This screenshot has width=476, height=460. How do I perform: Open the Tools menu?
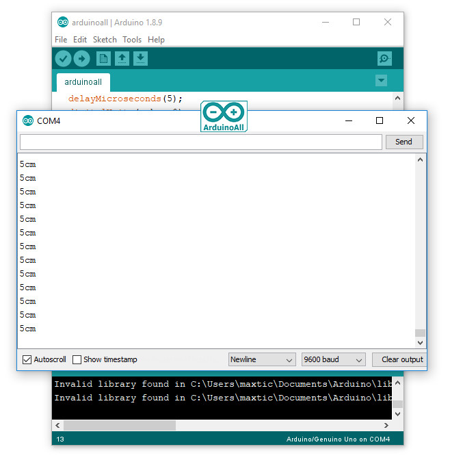click(132, 40)
